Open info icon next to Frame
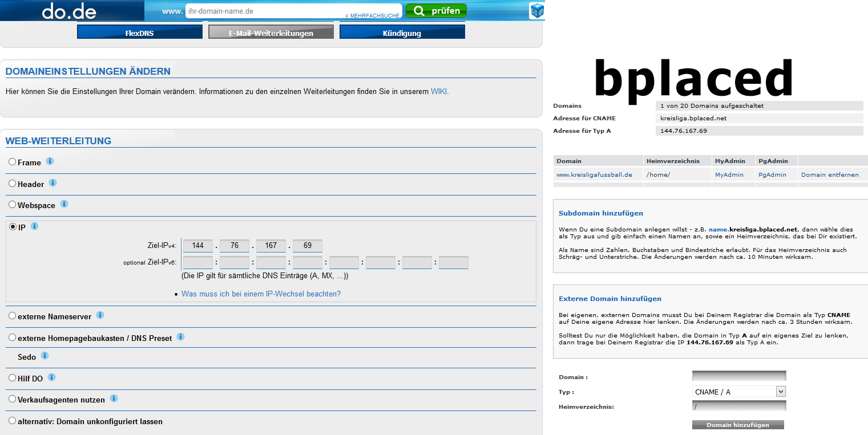868x435 pixels. [50, 161]
